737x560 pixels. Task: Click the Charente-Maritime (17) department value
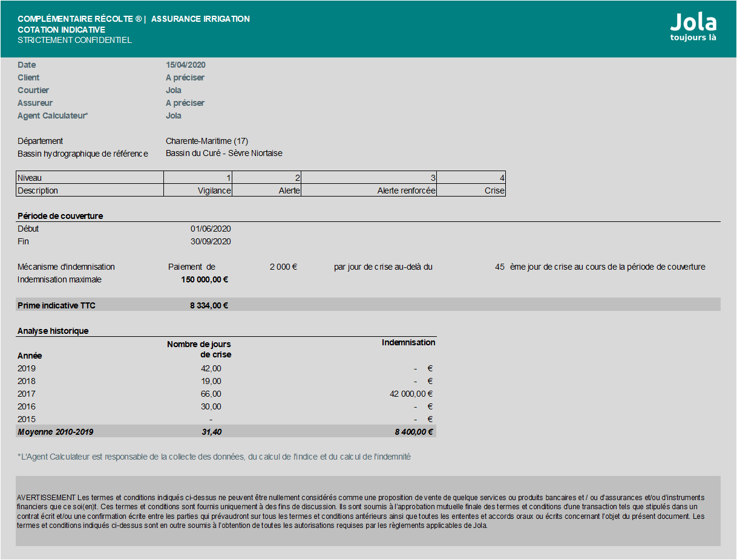(207, 141)
